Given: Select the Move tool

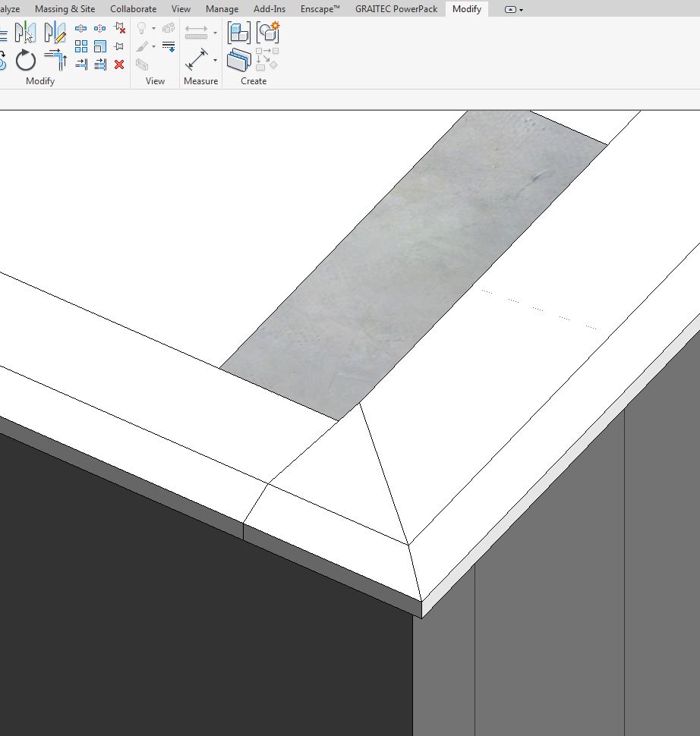Looking at the screenshot, I should pos(80,29).
